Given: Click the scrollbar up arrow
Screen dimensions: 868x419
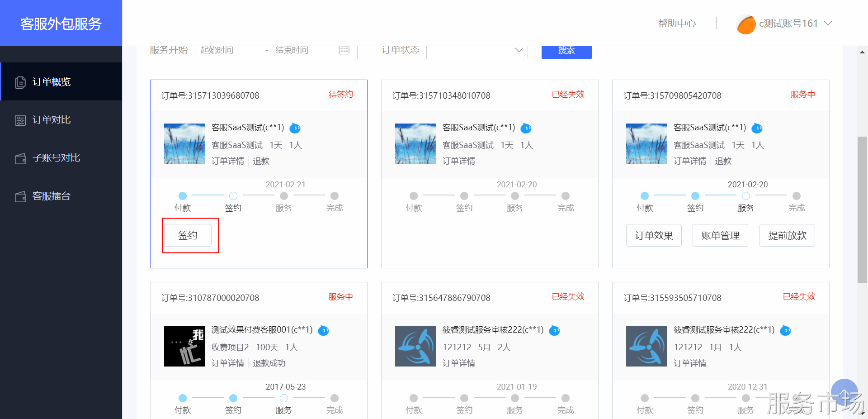Looking at the screenshot, I should [862, 52].
